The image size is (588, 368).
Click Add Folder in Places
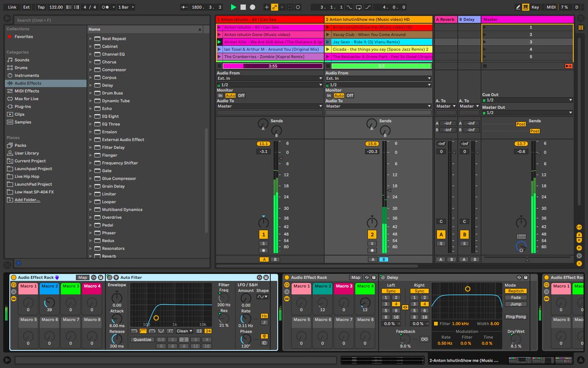pos(27,200)
